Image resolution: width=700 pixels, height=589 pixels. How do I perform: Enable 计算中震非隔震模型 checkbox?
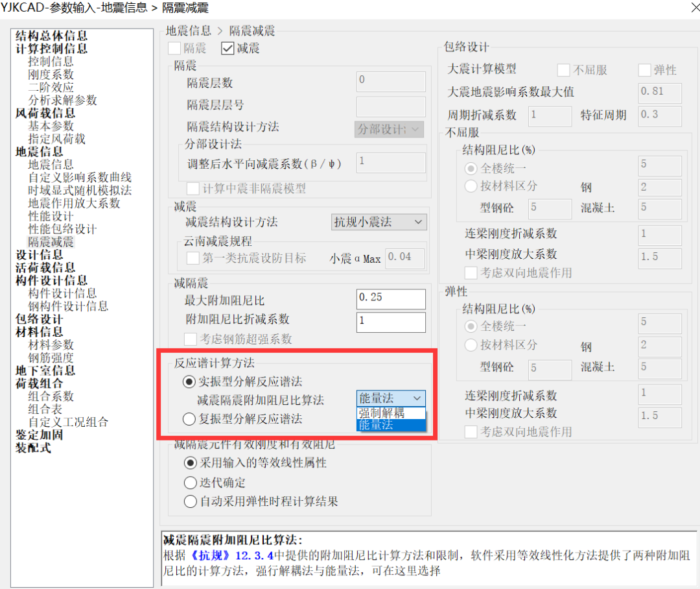pyautogui.click(x=193, y=189)
